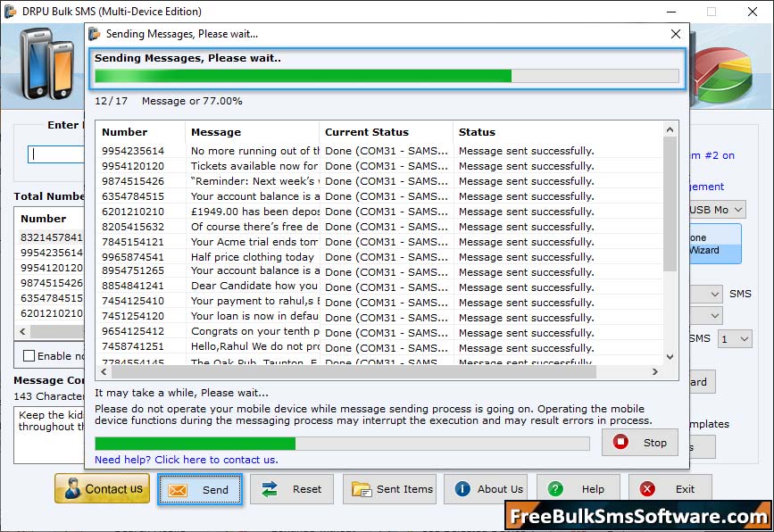Select row with number 7845154121

click(x=379, y=242)
